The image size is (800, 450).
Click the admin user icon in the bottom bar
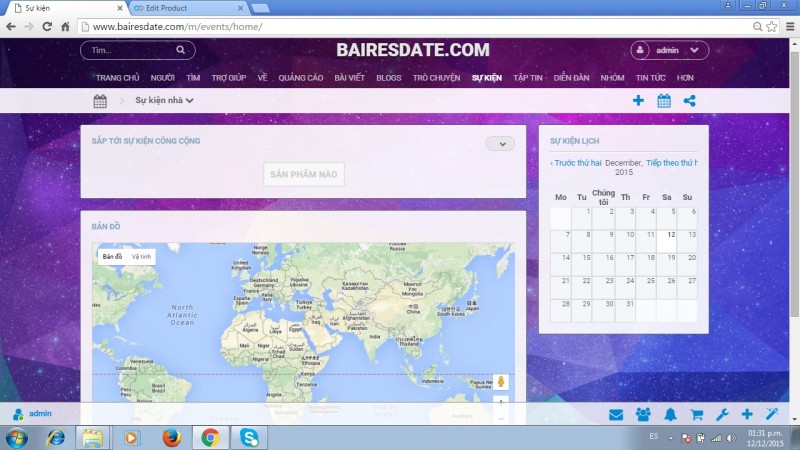(x=18, y=414)
